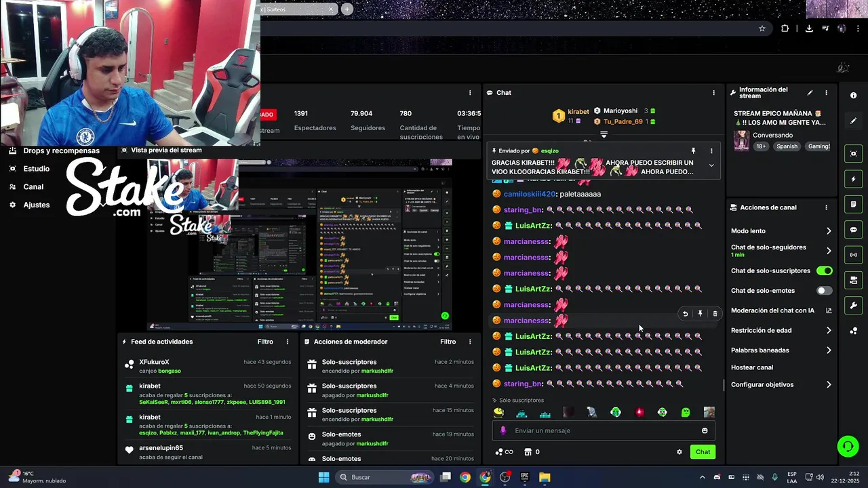Click the purple microphone icon in chat input
The height and width of the screenshot is (488, 868).
coord(502,430)
